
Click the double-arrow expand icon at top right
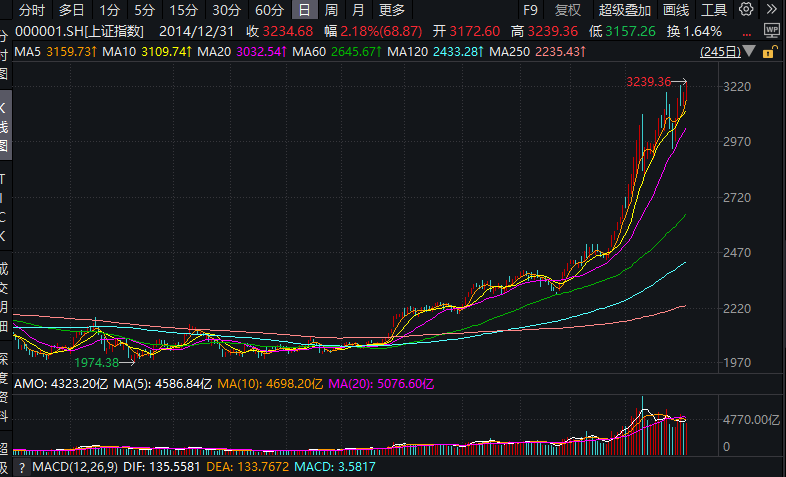pos(772,10)
